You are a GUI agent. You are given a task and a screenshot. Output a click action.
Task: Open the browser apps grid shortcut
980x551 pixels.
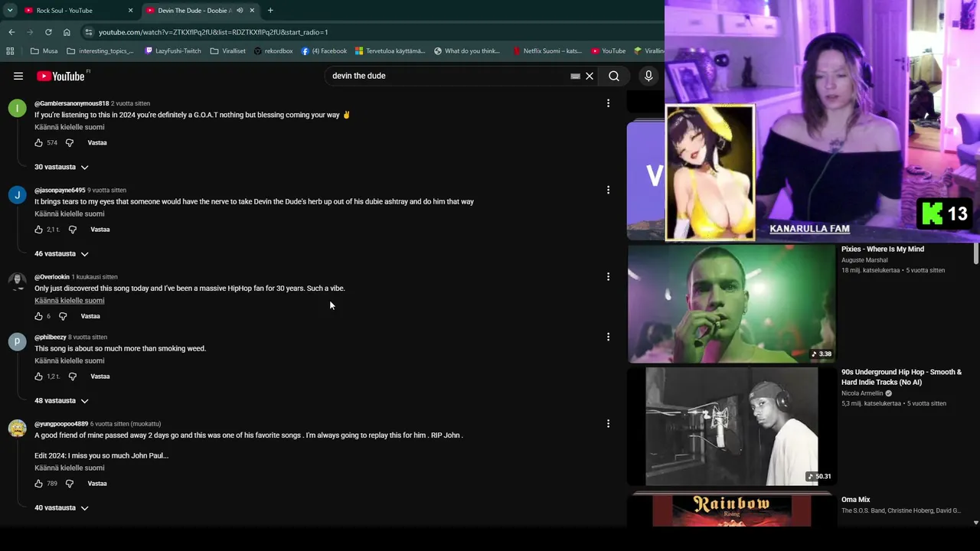click(10, 51)
